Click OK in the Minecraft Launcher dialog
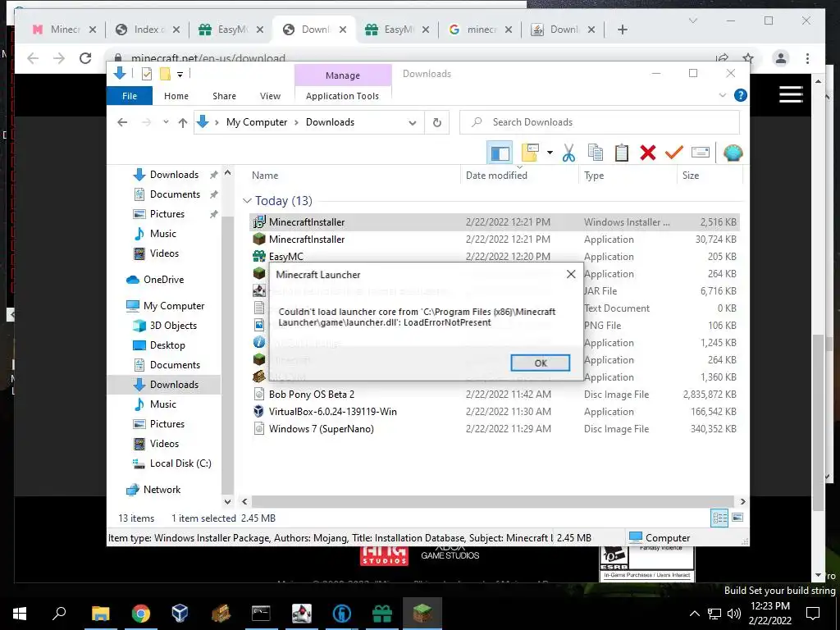Image resolution: width=840 pixels, height=630 pixels. (540, 363)
